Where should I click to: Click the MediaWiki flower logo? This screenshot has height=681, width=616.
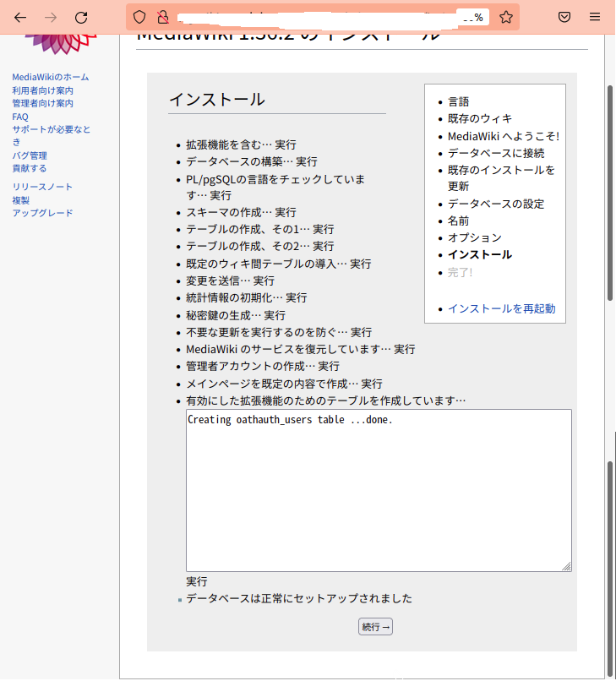point(61,44)
